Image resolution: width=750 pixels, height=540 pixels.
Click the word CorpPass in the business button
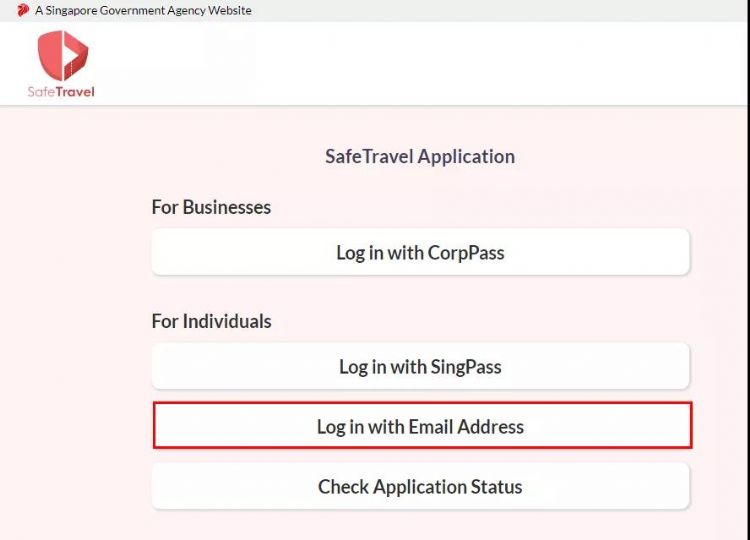[x=466, y=253]
